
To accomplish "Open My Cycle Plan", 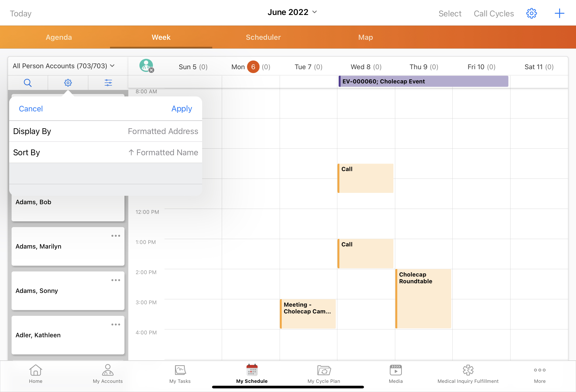I will [324, 374].
